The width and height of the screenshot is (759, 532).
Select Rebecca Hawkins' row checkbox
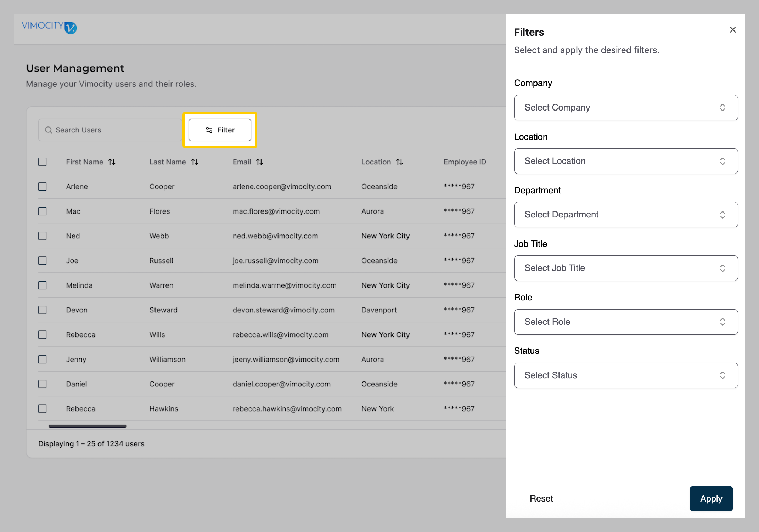tap(43, 409)
